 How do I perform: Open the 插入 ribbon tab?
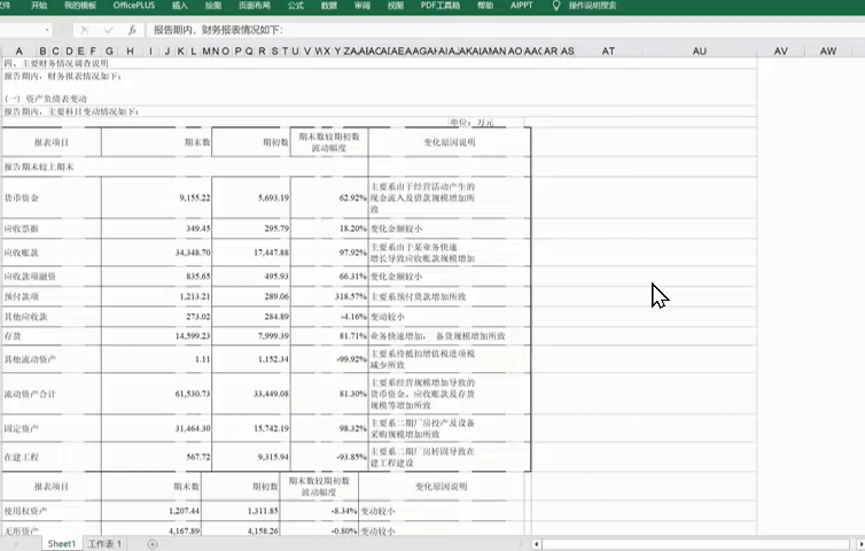point(180,6)
